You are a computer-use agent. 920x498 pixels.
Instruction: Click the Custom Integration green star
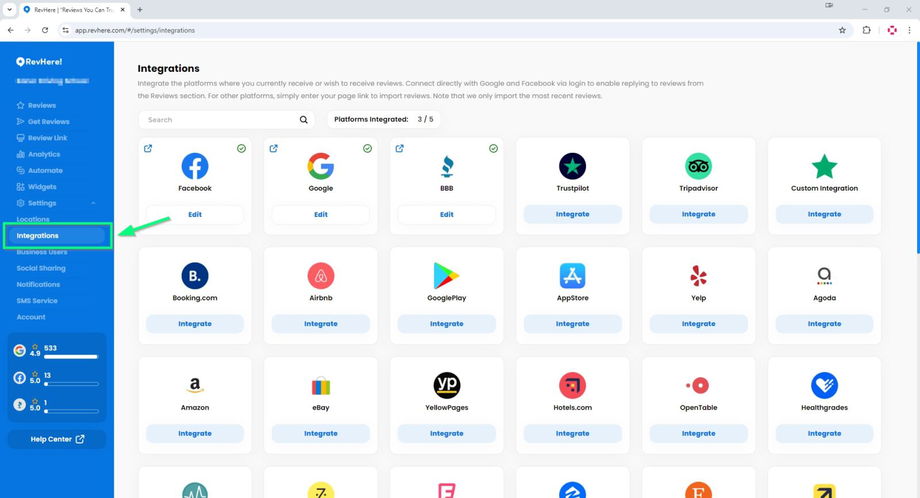(824, 167)
